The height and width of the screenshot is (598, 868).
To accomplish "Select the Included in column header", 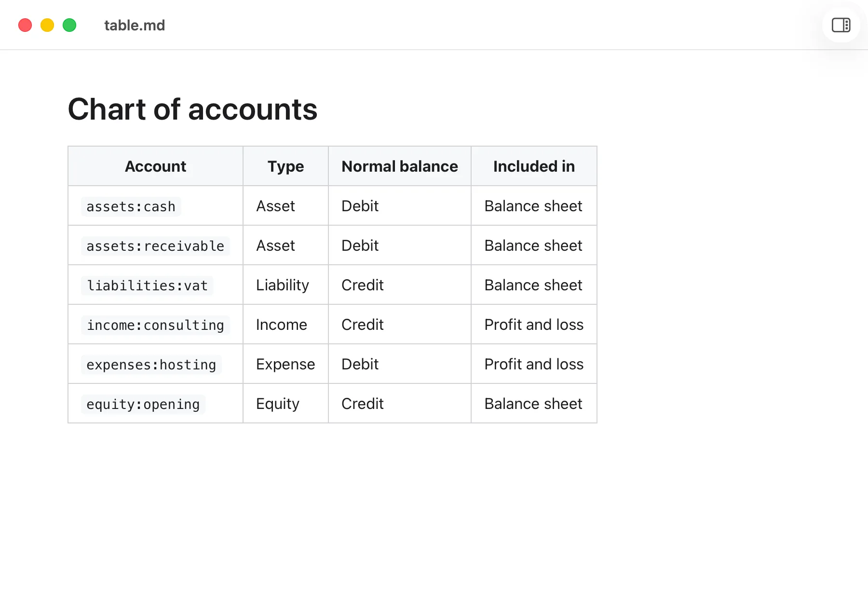I will coord(534,166).
